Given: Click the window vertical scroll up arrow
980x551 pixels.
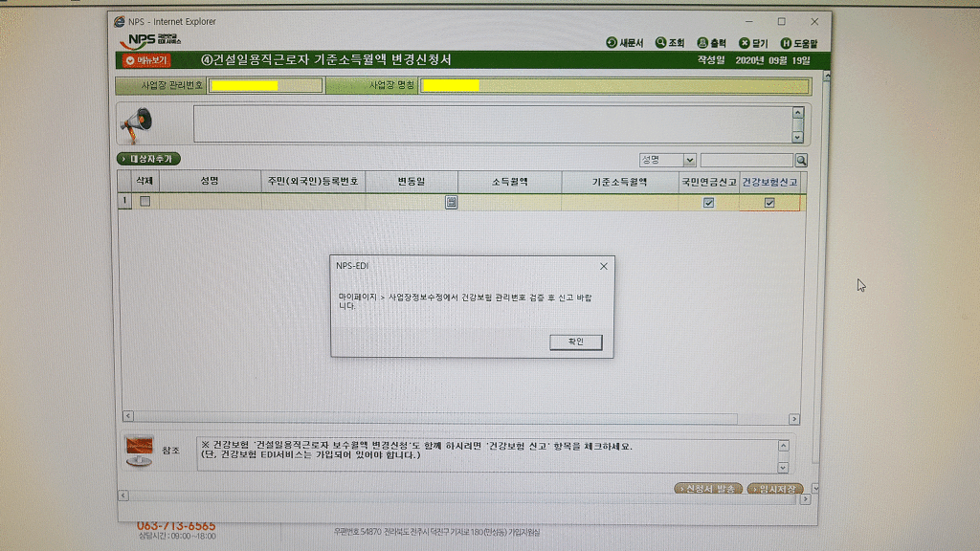Looking at the screenshot, I should (827, 76).
